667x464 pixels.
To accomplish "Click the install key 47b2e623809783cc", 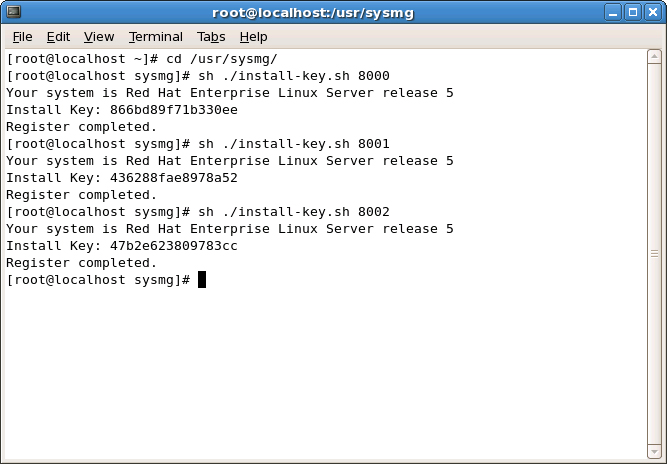I will pyautogui.click(x=174, y=246).
